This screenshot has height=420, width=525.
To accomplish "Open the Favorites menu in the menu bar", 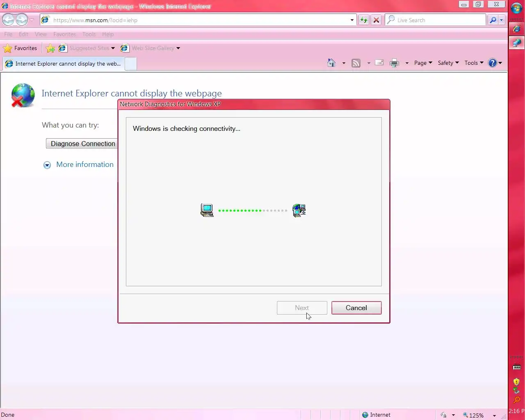I will click(64, 34).
